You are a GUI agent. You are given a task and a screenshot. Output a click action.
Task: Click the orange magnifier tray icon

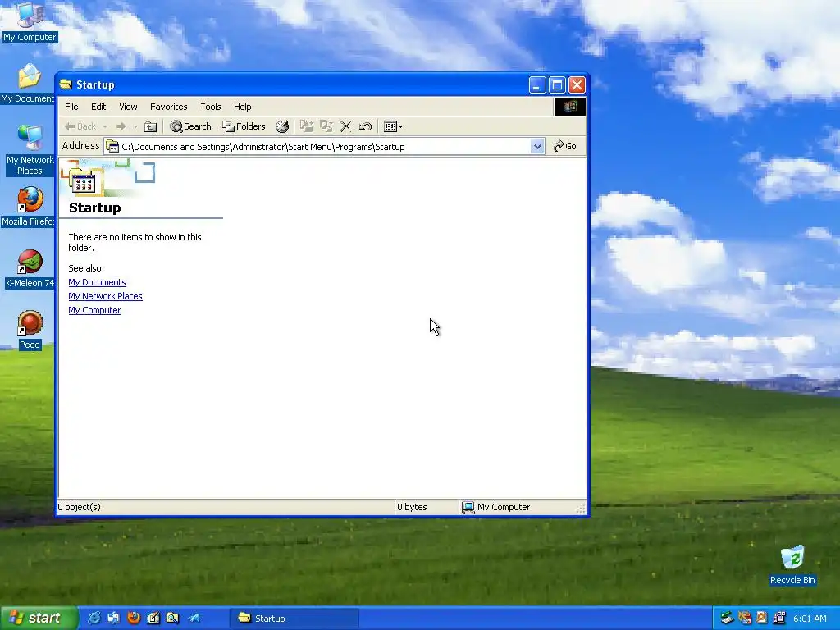click(x=762, y=619)
